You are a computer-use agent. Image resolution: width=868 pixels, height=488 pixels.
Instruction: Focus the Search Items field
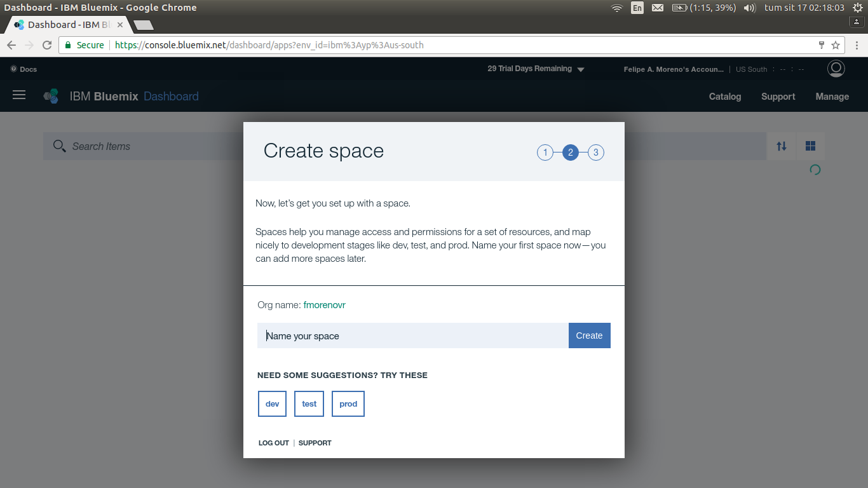click(x=405, y=146)
